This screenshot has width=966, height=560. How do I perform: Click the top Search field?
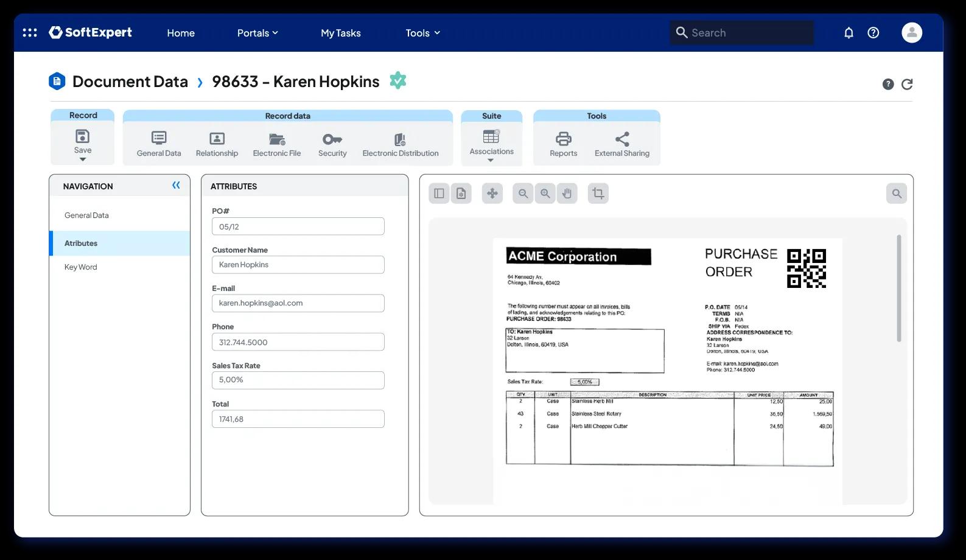741,33
